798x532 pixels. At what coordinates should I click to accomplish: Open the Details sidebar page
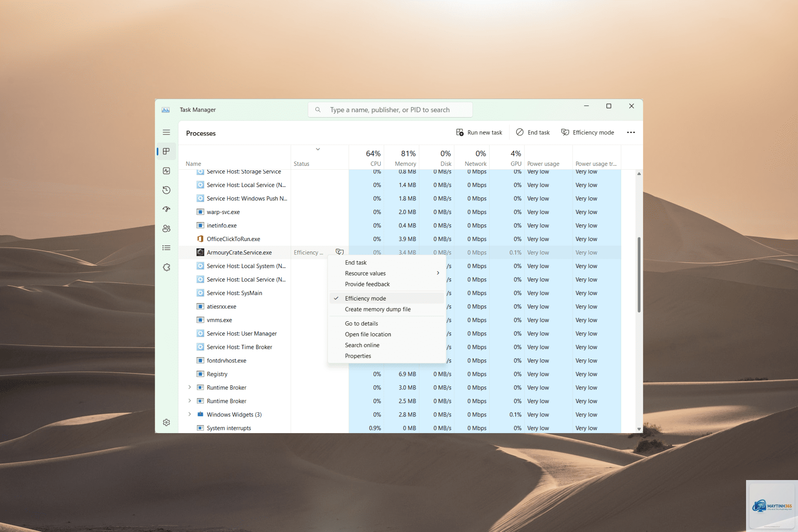pos(166,248)
